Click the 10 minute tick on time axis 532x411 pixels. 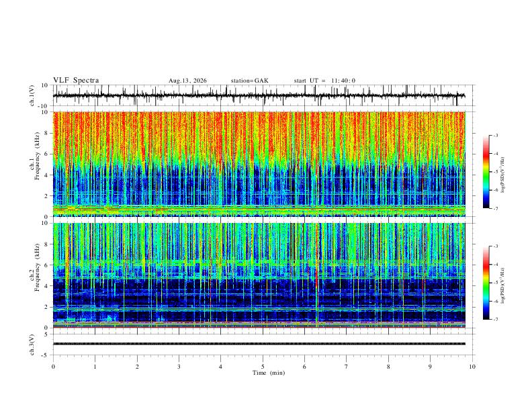click(472, 367)
